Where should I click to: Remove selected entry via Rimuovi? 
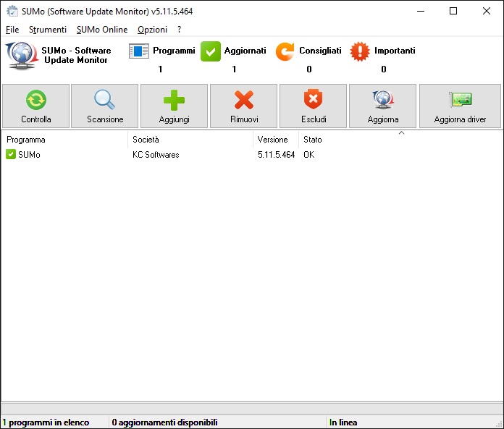(x=243, y=106)
